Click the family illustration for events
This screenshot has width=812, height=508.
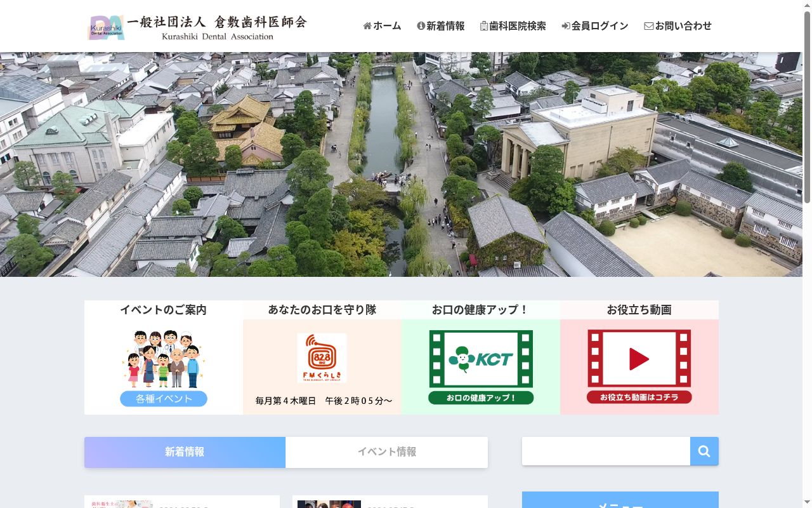point(164,359)
